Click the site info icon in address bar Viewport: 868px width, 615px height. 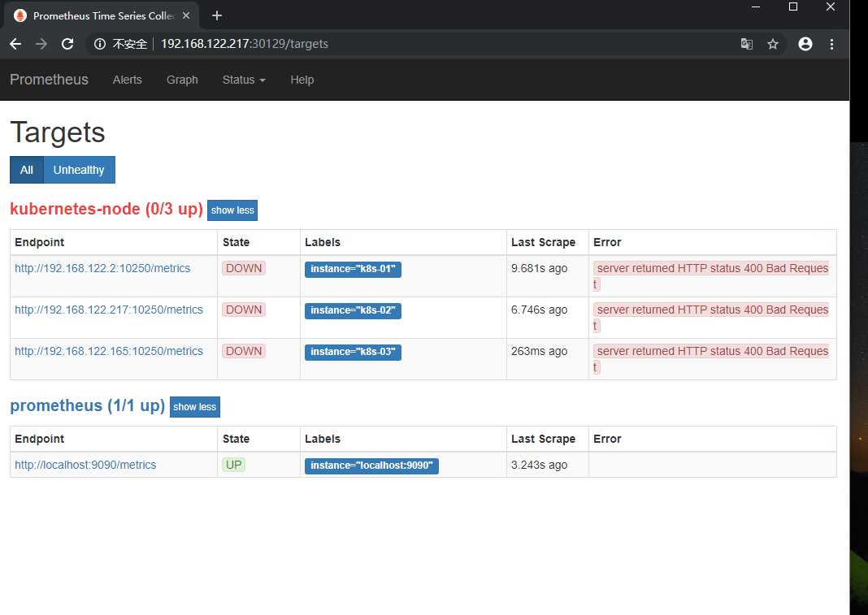coord(100,44)
